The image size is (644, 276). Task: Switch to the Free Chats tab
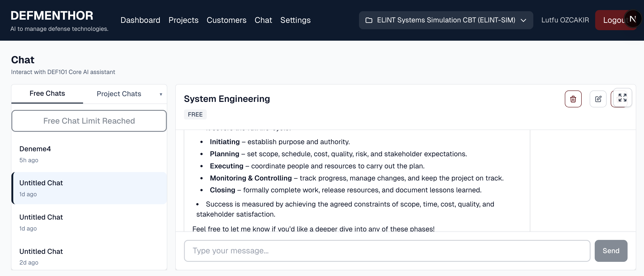pos(47,93)
